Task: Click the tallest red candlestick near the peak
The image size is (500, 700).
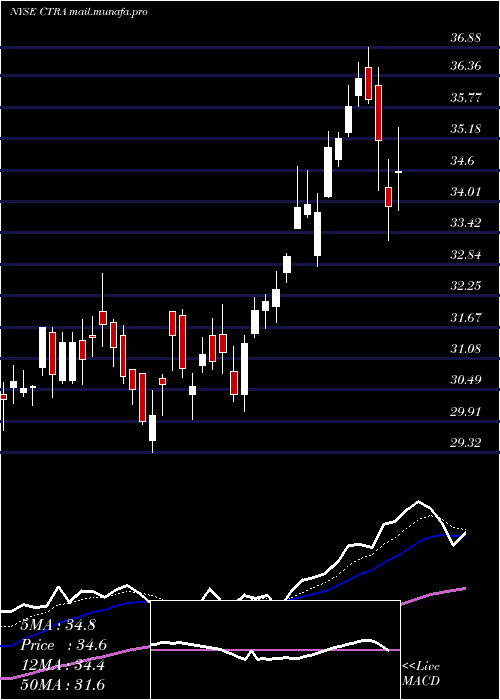Action: click(x=379, y=113)
